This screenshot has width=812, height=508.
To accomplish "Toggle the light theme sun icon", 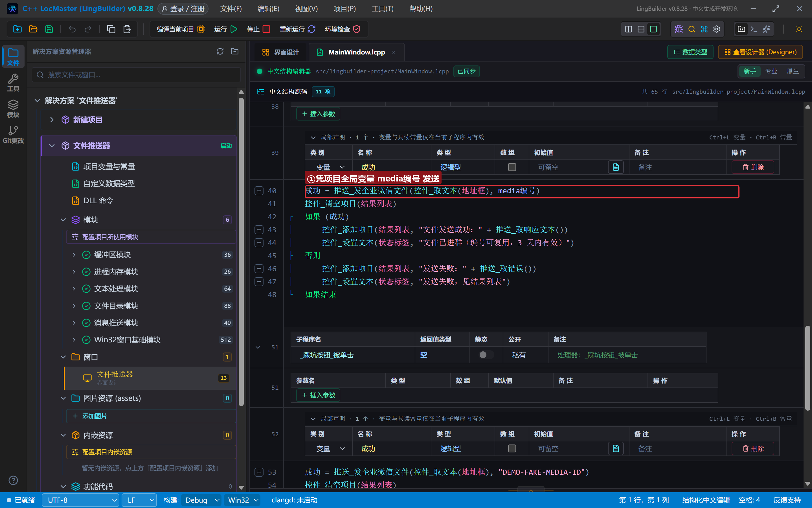I will pyautogui.click(x=799, y=29).
